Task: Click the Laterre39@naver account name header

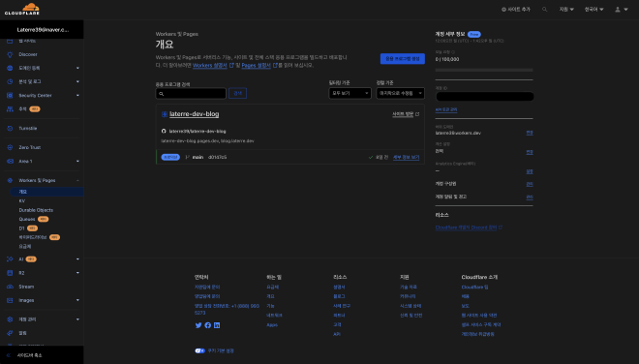Action: tap(43, 30)
